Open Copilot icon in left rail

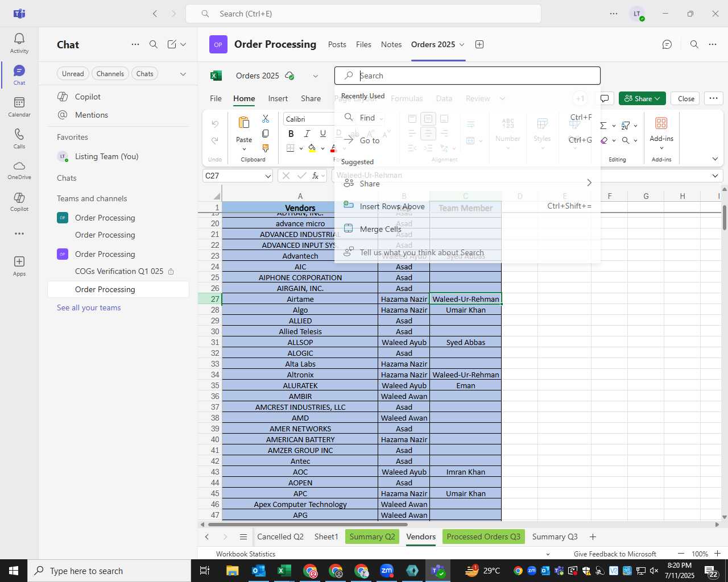click(x=19, y=201)
